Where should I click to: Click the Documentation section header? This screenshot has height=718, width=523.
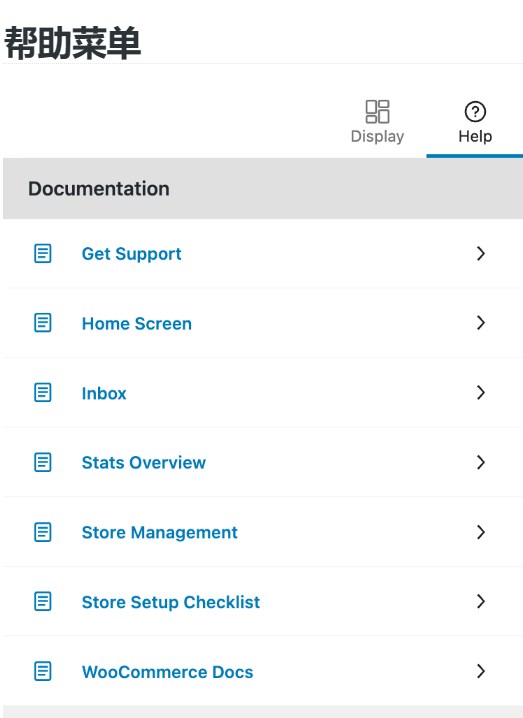[x=263, y=189]
